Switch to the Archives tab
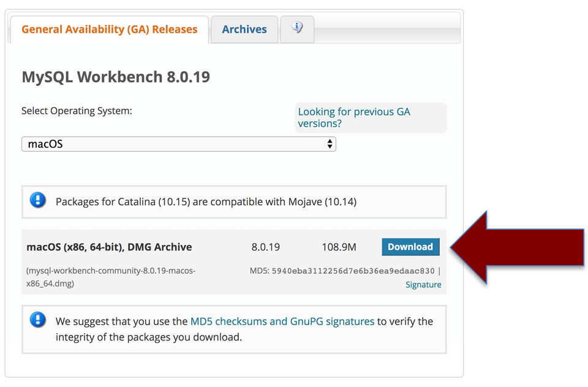Screen dimensions: 588x387 (x=244, y=29)
